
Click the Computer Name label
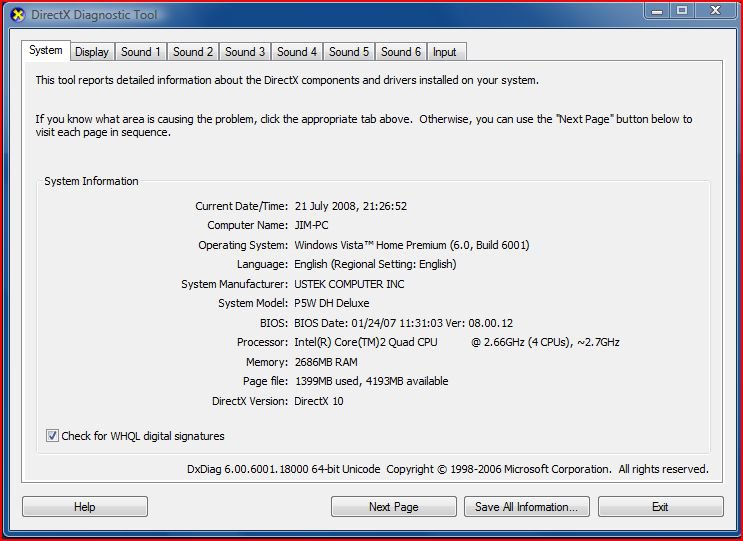tap(247, 225)
